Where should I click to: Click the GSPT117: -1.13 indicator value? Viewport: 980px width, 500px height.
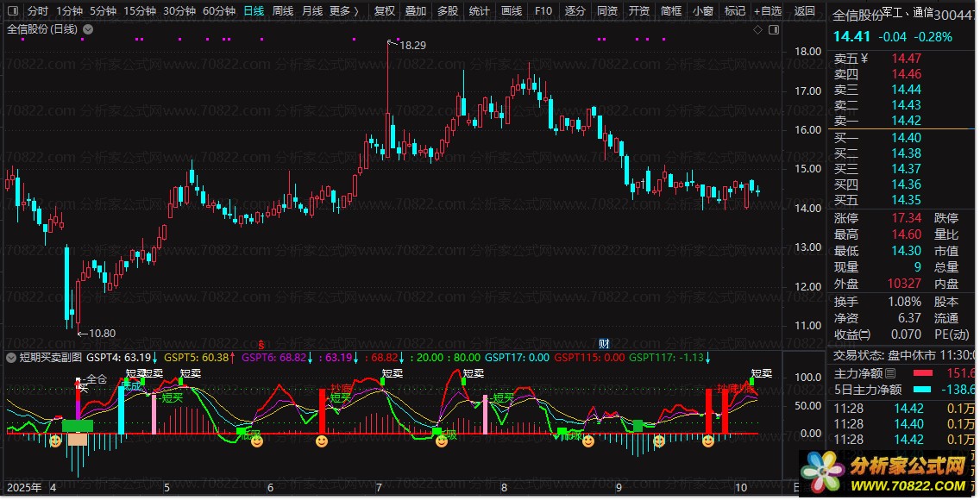[x=666, y=358]
